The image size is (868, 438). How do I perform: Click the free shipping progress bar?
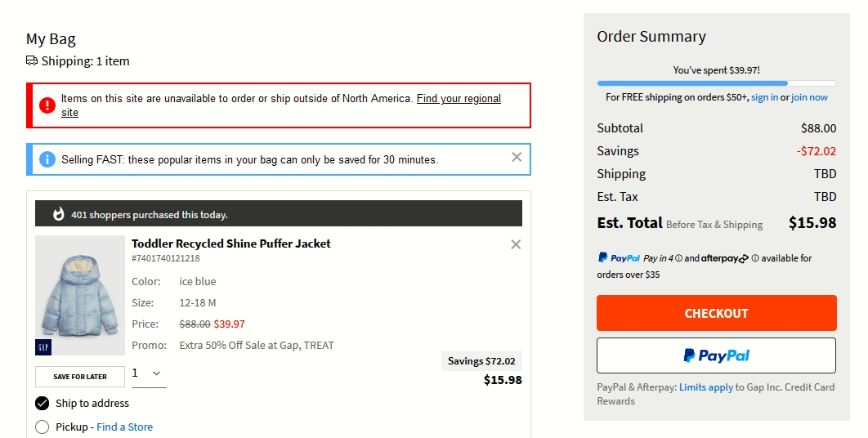coord(716,83)
